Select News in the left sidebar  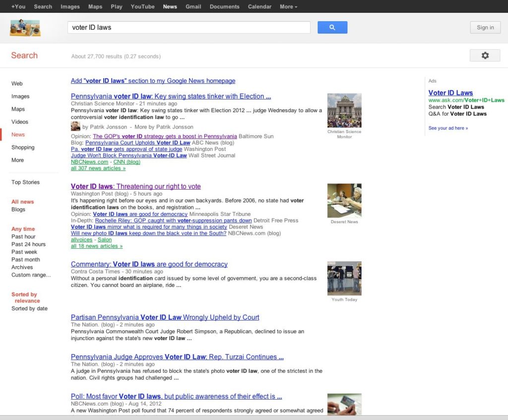[18, 135]
